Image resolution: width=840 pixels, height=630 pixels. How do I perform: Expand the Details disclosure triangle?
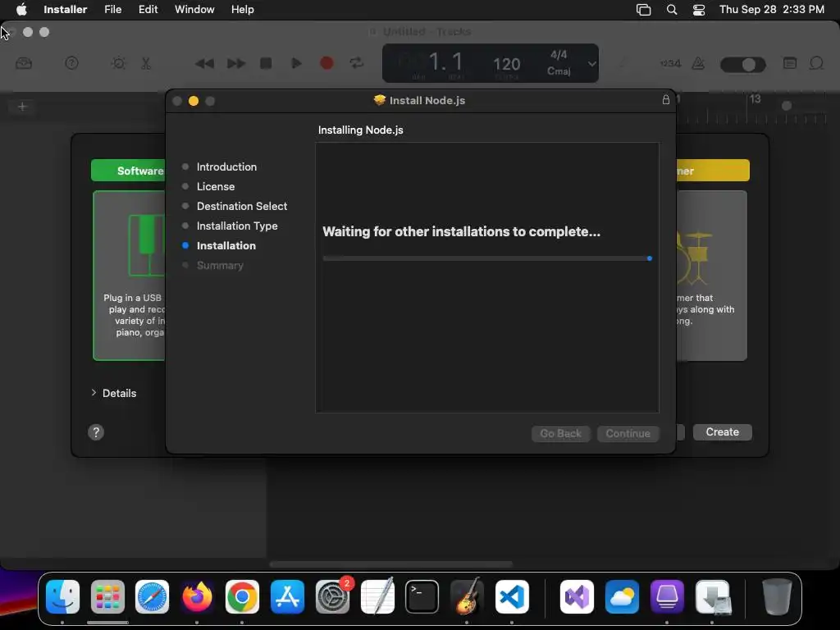[94, 393]
